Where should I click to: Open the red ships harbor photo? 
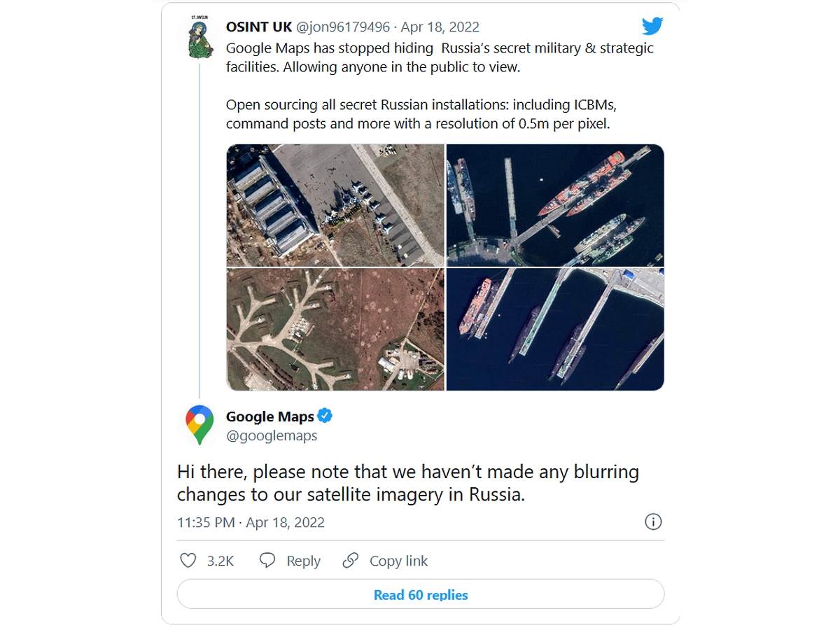tap(555, 205)
